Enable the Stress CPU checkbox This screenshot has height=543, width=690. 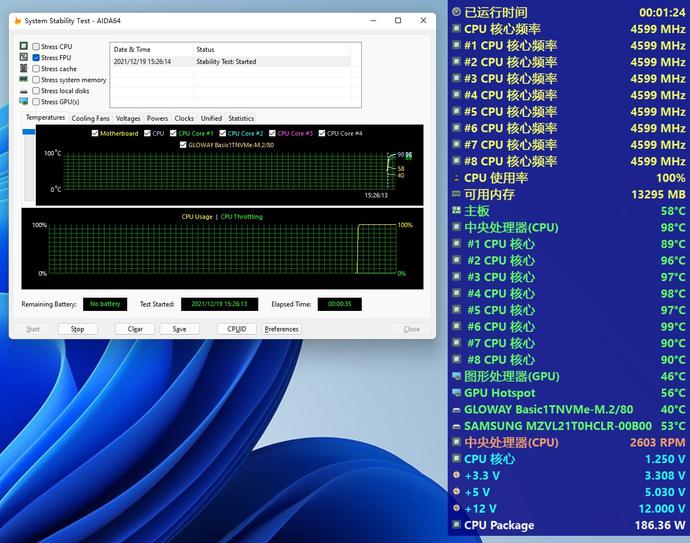(x=36, y=46)
